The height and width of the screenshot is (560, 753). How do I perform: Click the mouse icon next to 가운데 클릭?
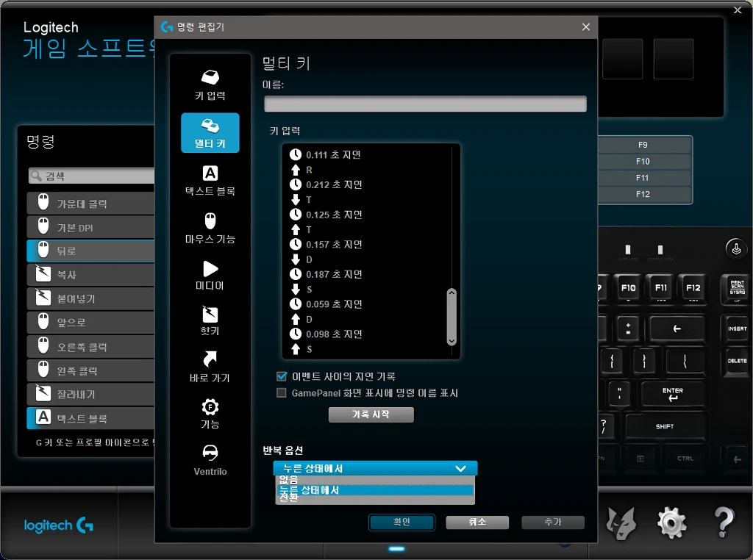(43, 203)
